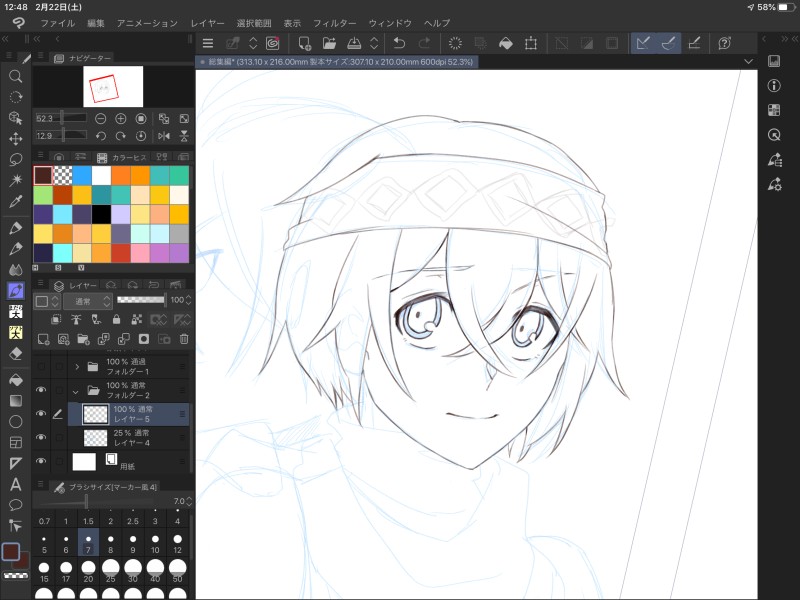
Task: Open the フィルター menu
Action: (x=335, y=23)
